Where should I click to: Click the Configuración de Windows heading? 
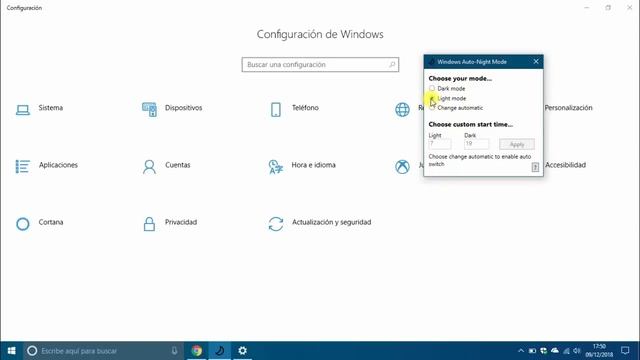coord(320,34)
